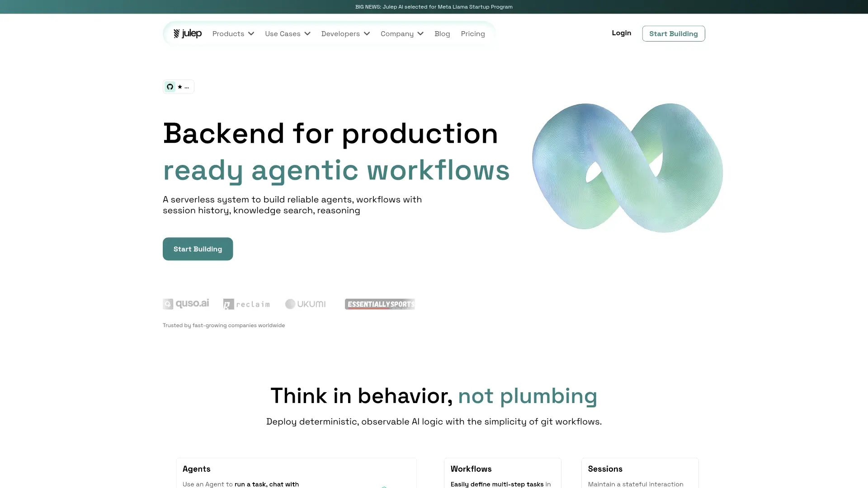The width and height of the screenshot is (868, 488).
Task: Click the UKUMI company logo
Action: click(305, 304)
